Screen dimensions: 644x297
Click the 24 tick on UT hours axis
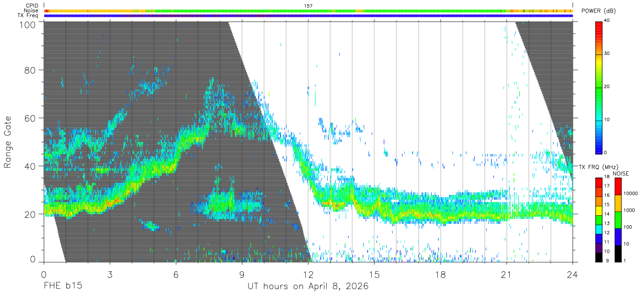tap(573, 274)
